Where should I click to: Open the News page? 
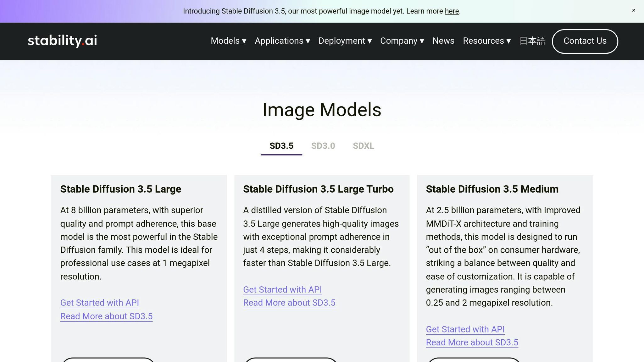pyautogui.click(x=443, y=41)
